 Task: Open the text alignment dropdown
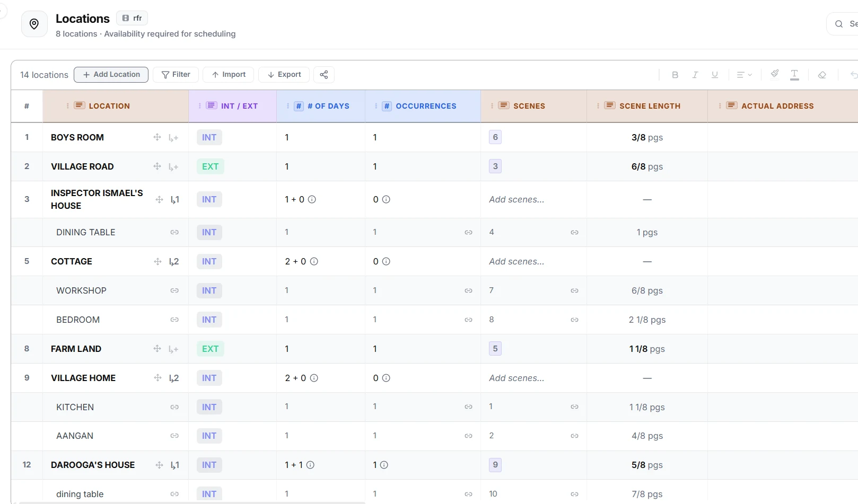745,75
